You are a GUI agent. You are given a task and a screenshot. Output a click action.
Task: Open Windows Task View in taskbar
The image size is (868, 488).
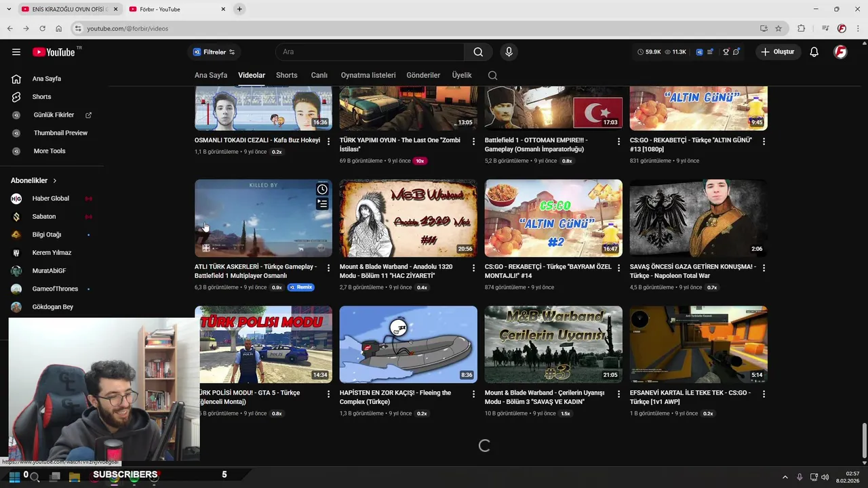click(x=55, y=476)
